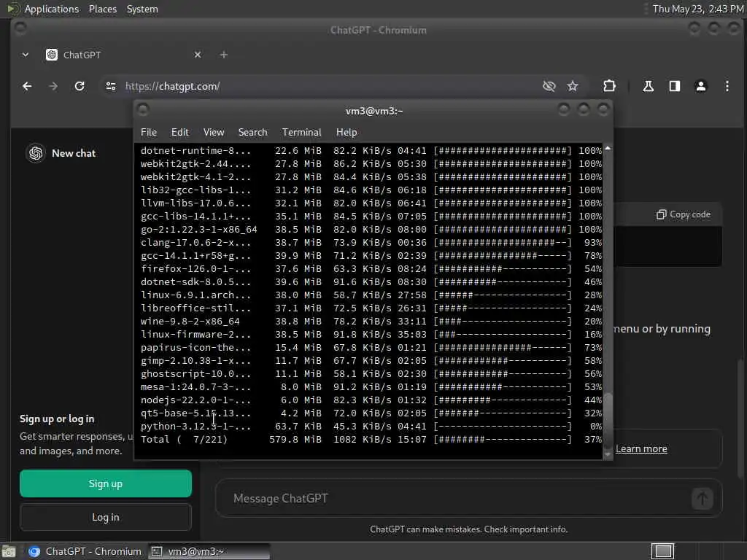Click the ChatGPT logo icon in sidebar
Viewport: 747px width, 560px height.
pos(36,153)
